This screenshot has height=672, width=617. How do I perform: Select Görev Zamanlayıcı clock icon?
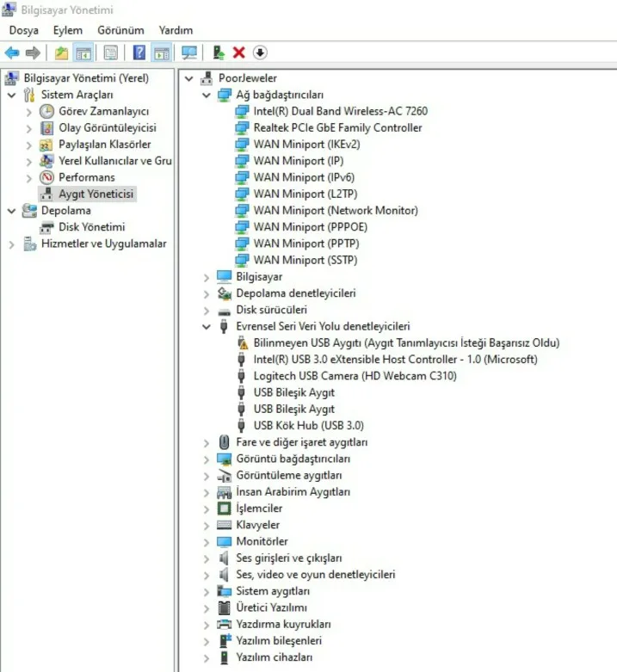point(46,112)
